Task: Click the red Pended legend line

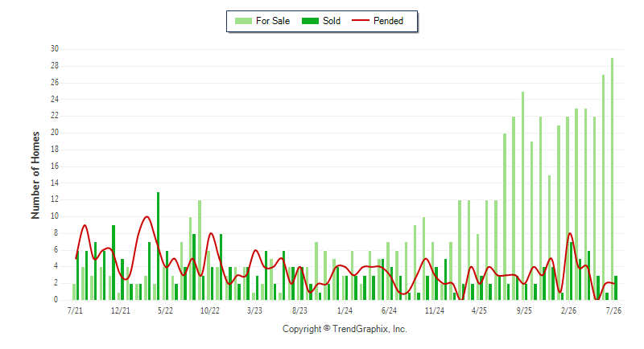Action: pos(361,20)
